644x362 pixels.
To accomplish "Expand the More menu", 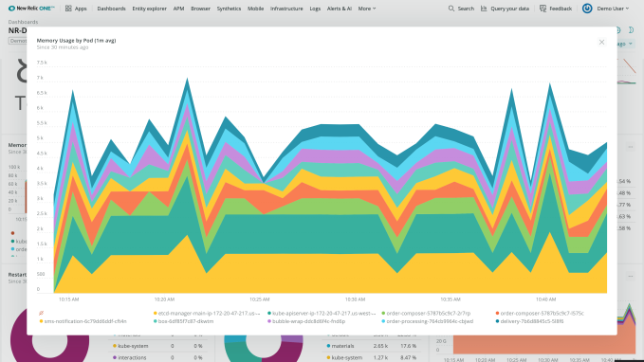I will tap(367, 9).
